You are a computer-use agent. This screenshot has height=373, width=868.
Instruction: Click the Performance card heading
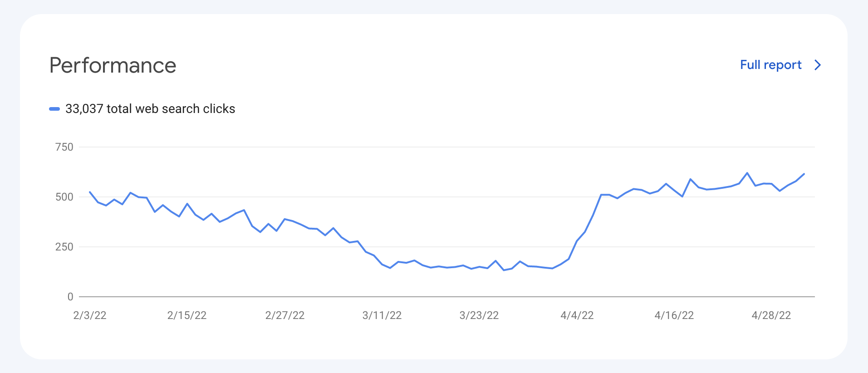coord(113,65)
